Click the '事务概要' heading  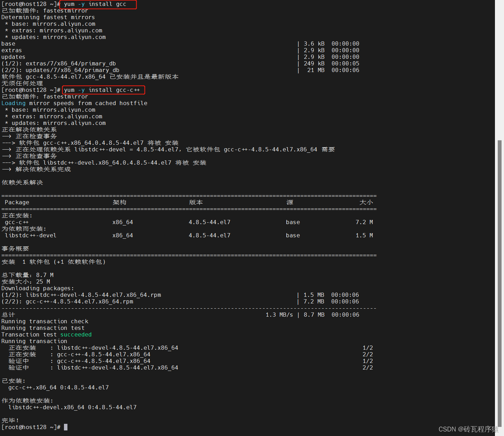(15, 249)
